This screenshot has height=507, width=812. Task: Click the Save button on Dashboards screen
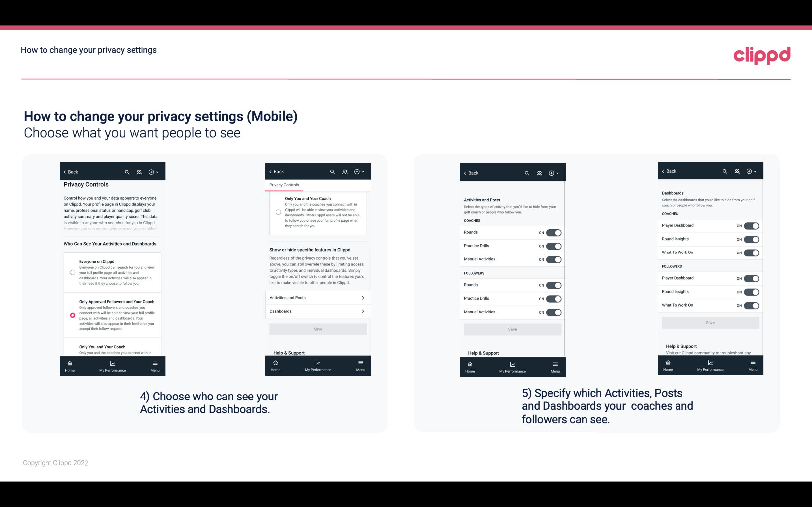[x=710, y=323]
